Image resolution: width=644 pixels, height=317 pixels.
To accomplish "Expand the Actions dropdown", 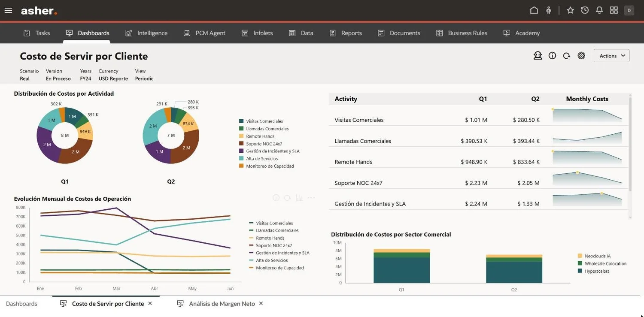I will (611, 56).
